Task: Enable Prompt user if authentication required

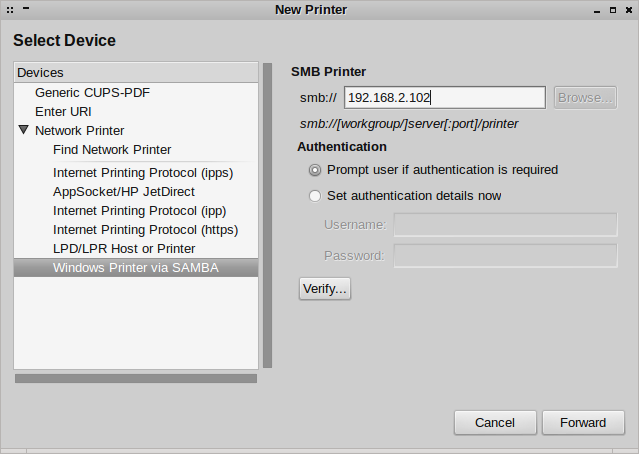Action: point(316,170)
